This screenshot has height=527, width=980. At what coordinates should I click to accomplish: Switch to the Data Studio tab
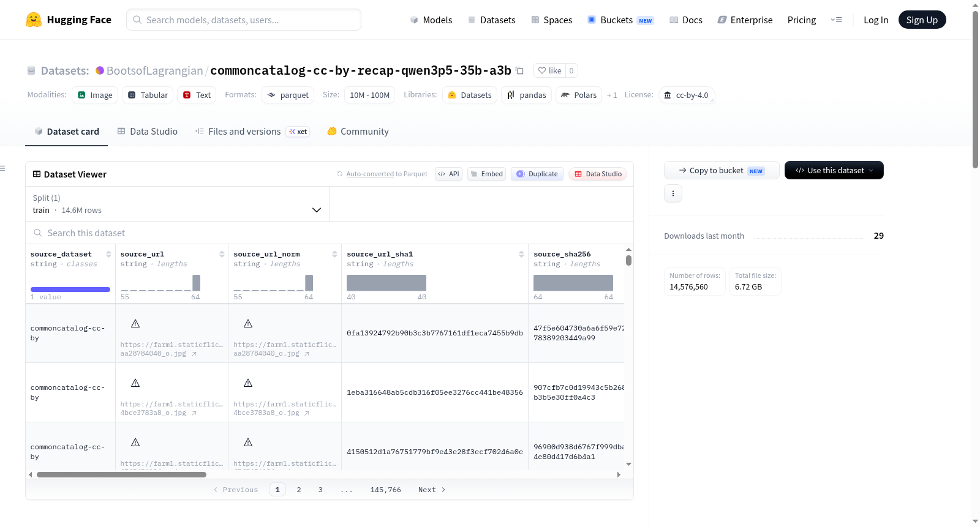point(148,131)
